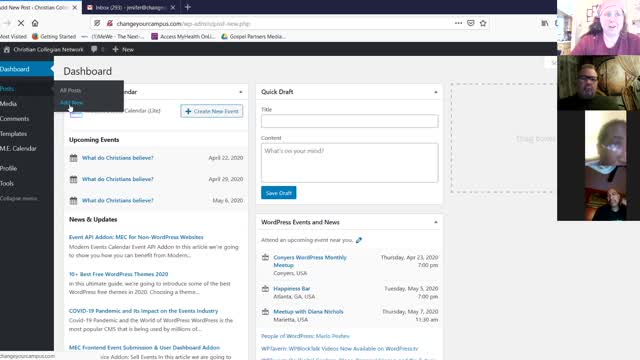This screenshot has width=640, height=360.
Task: Click the Quick Draft Content textarea
Action: (349, 162)
